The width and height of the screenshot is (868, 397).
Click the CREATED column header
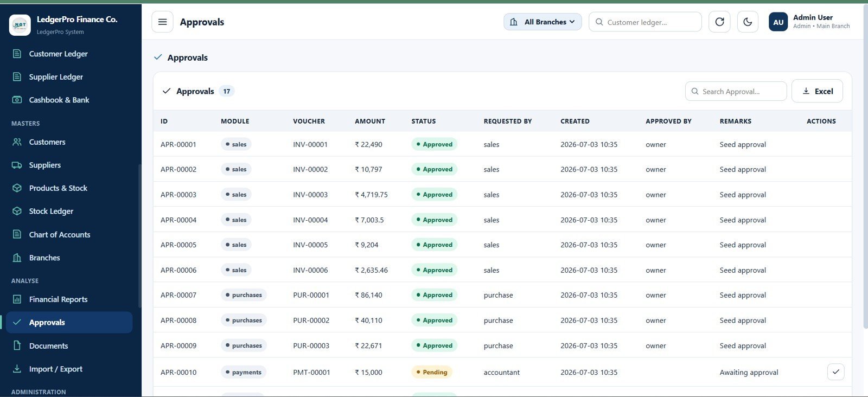[575, 121]
